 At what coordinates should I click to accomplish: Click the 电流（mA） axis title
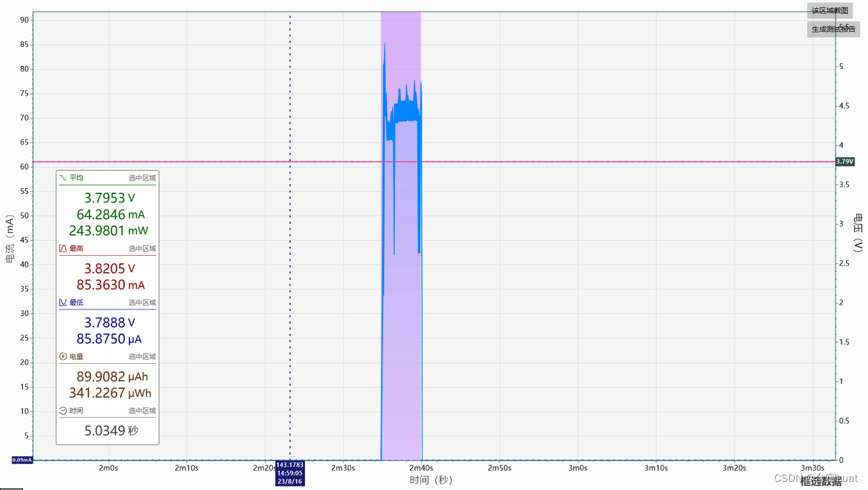coord(9,240)
